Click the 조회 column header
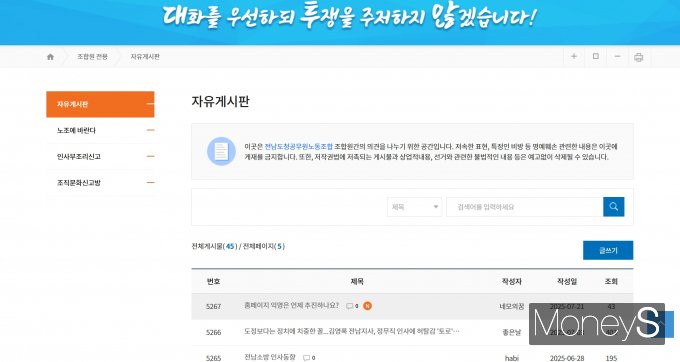This screenshot has width=680, height=362. (x=611, y=281)
